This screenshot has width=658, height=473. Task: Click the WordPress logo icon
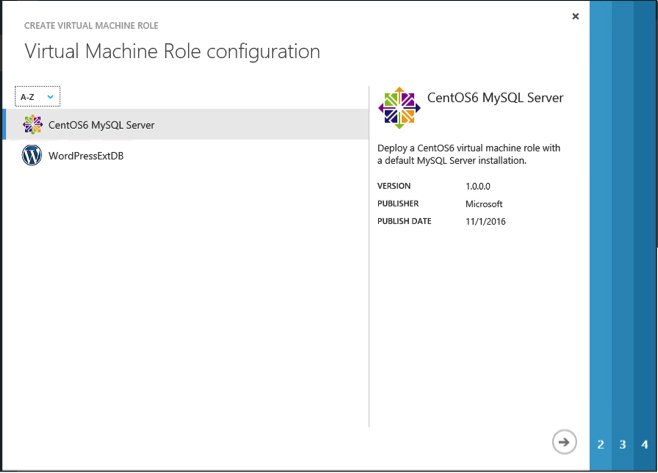pos(32,155)
